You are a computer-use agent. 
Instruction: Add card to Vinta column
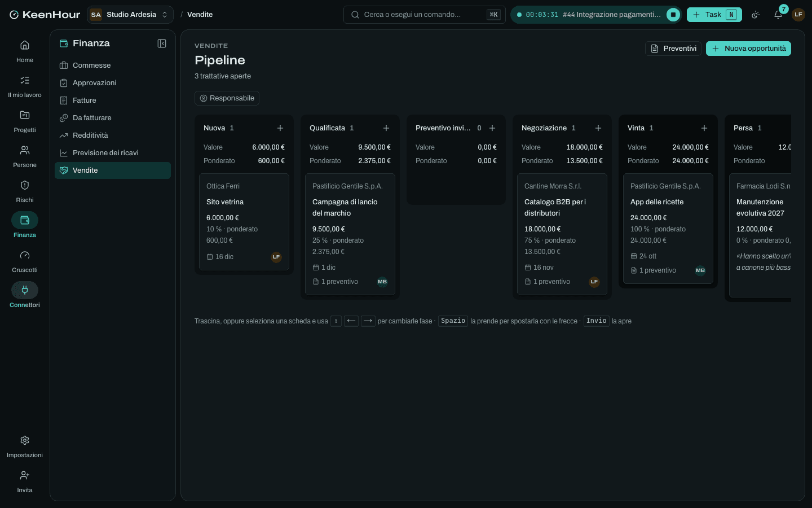coord(704,128)
